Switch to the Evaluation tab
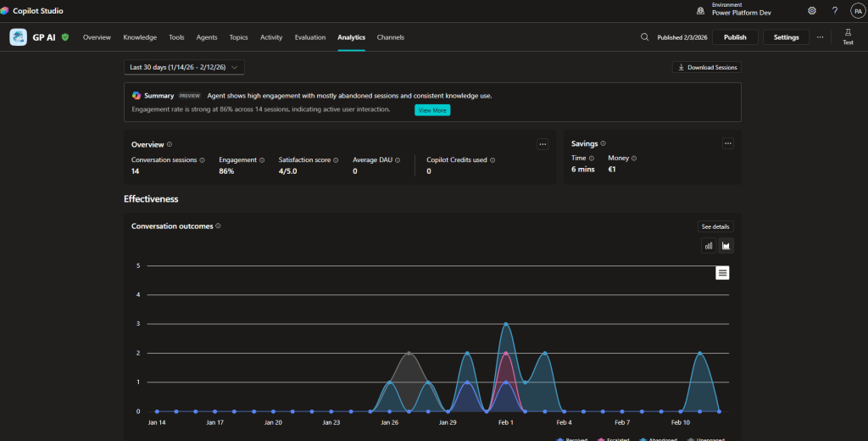 pyautogui.click(x=310, y=37)
